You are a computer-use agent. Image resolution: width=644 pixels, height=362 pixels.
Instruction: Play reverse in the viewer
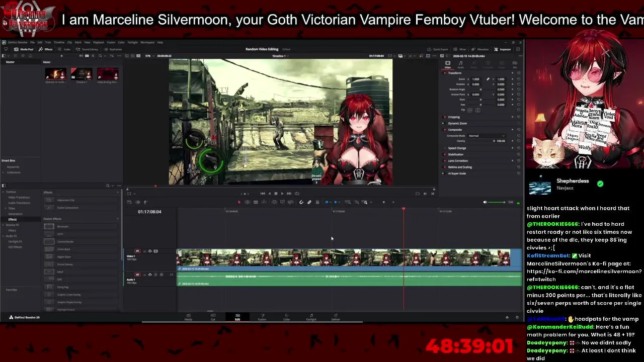click(x=269, y=194)
